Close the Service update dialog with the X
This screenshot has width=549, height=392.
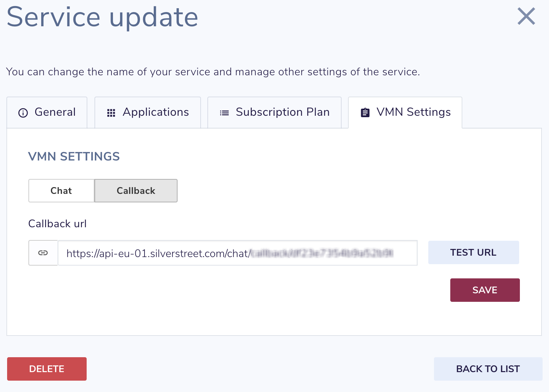(x=526, y=16)
